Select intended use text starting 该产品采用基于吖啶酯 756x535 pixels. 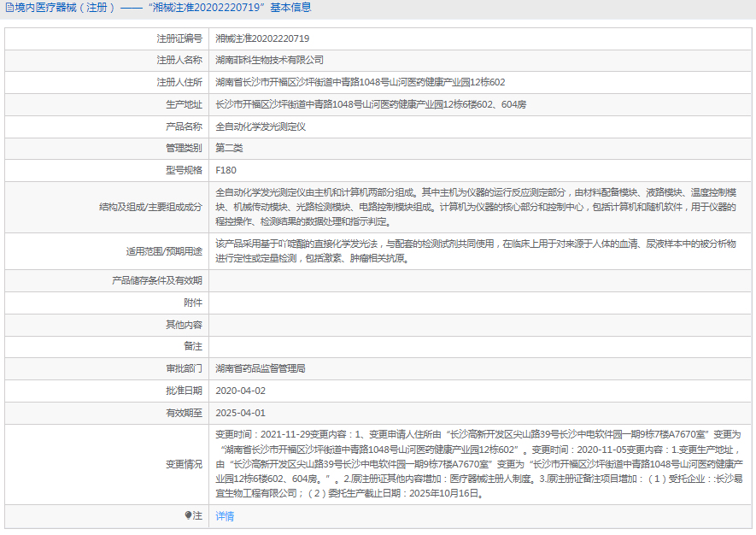click(x=476, y=251)
